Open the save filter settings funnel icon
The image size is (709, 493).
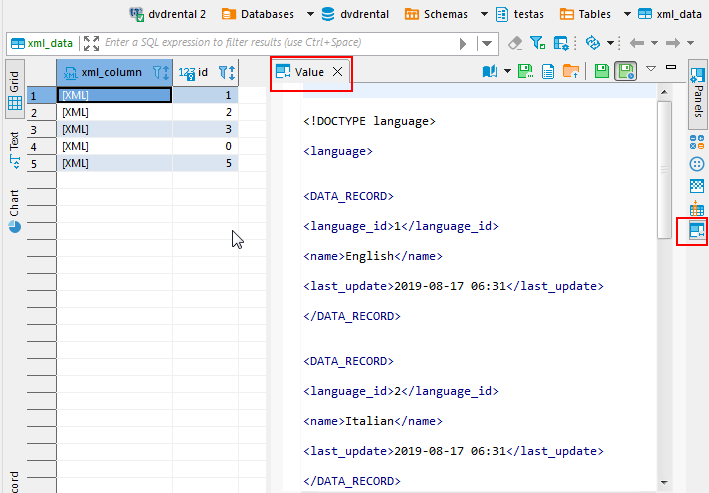click(538, 43)
